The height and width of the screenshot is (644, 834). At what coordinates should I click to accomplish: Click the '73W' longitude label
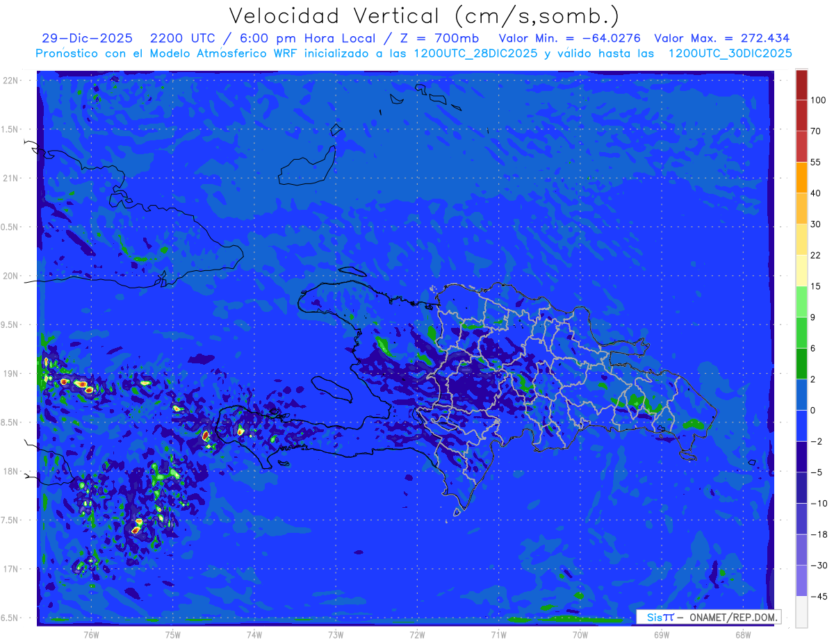pos(336,634)
